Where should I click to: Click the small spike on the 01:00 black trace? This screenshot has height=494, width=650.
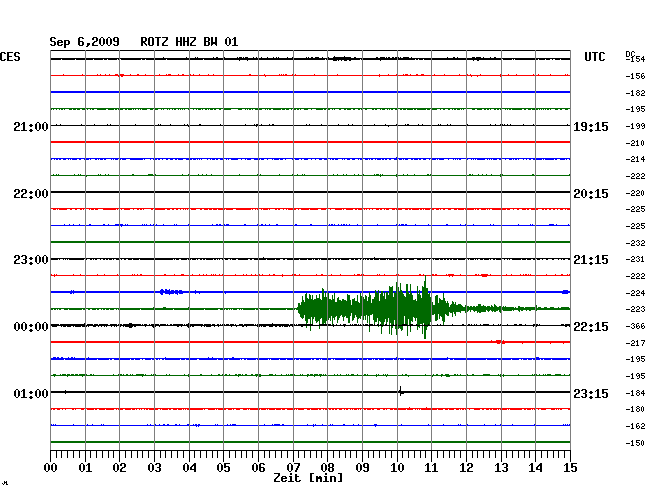pos(400,391)
